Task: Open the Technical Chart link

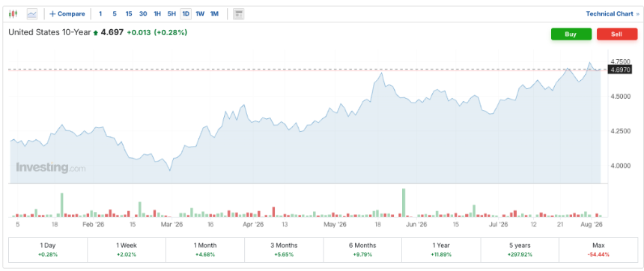Action: click(x=613, y=14)
